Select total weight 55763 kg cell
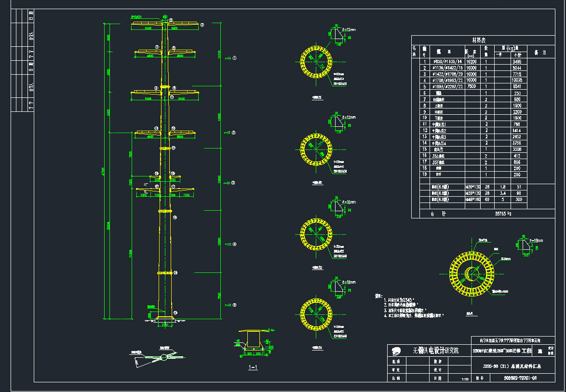 (503, 213)
